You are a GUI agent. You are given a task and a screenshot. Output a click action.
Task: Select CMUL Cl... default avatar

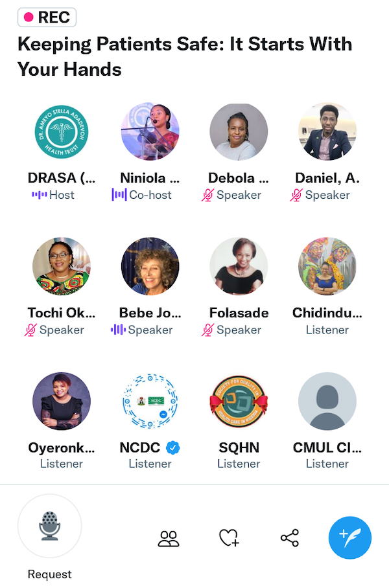click(327, 401)
